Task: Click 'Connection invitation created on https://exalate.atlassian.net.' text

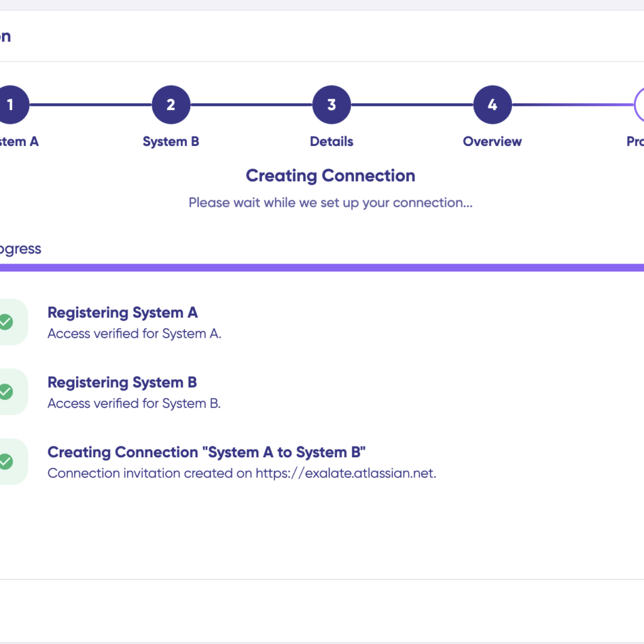Action: [242, 474]
